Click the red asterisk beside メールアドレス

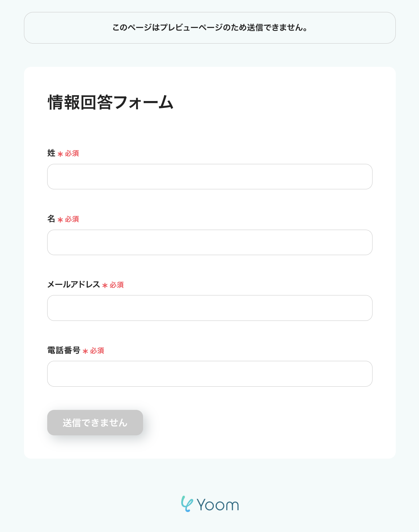coord(105,286)
